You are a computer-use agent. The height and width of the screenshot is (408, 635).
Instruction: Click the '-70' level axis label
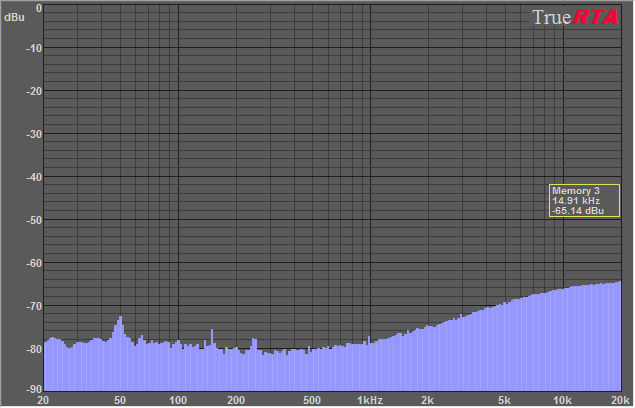34,306
